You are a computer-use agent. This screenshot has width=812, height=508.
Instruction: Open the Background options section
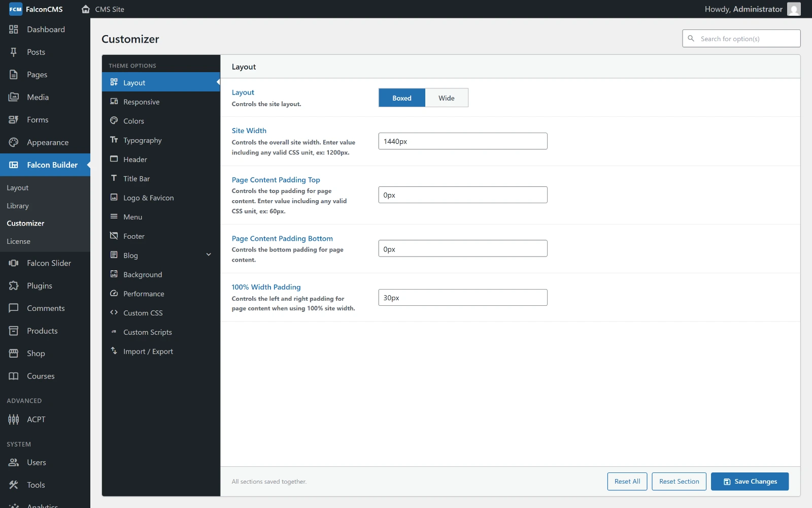tap(161, 274)
